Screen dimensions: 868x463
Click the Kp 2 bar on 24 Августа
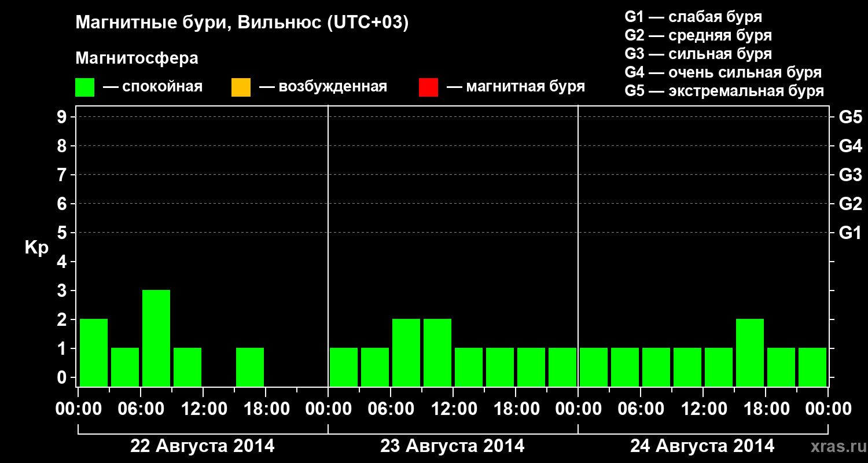point(750,352)
